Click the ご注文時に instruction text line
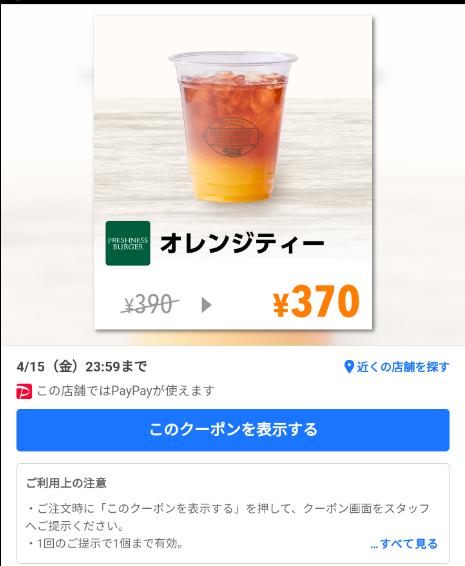Viewport: 465px width, 566px height. (x=228, y=509)
